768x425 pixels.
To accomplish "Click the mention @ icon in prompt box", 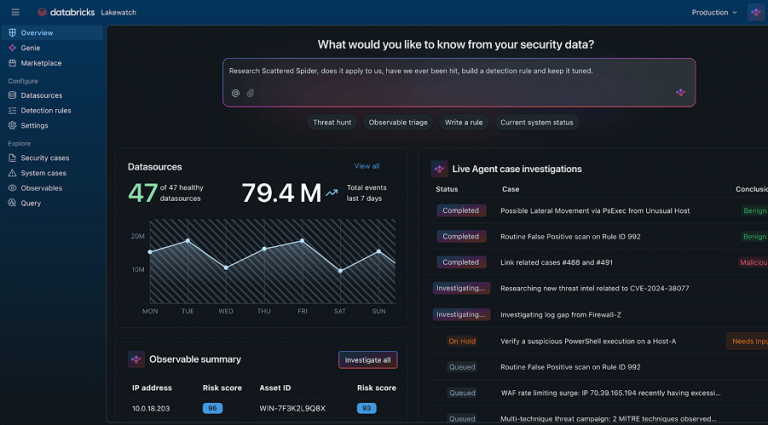I will tap(236, 93).
